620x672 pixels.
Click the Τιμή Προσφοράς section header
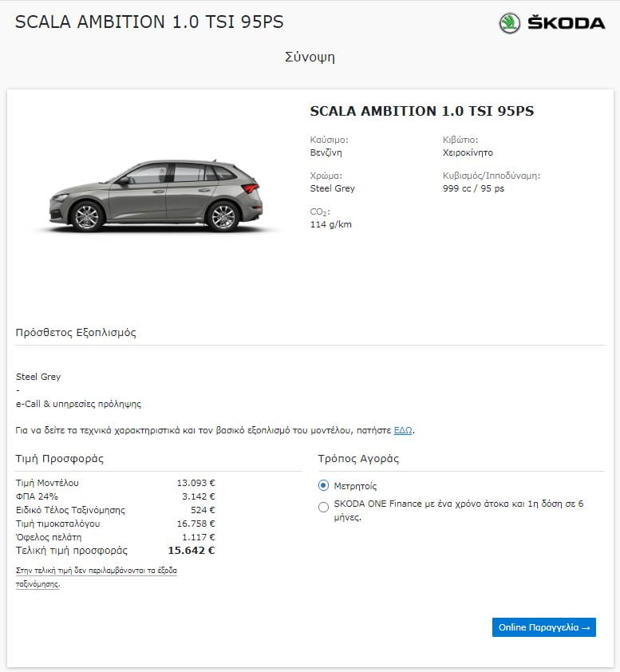coord(60,459)
